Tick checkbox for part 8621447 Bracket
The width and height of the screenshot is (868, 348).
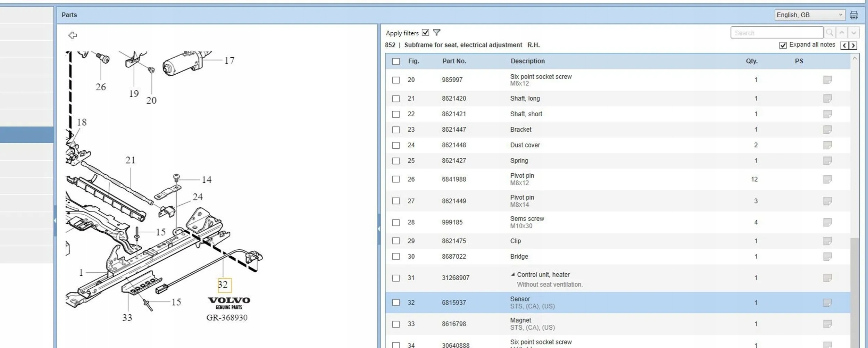[396, 130]
